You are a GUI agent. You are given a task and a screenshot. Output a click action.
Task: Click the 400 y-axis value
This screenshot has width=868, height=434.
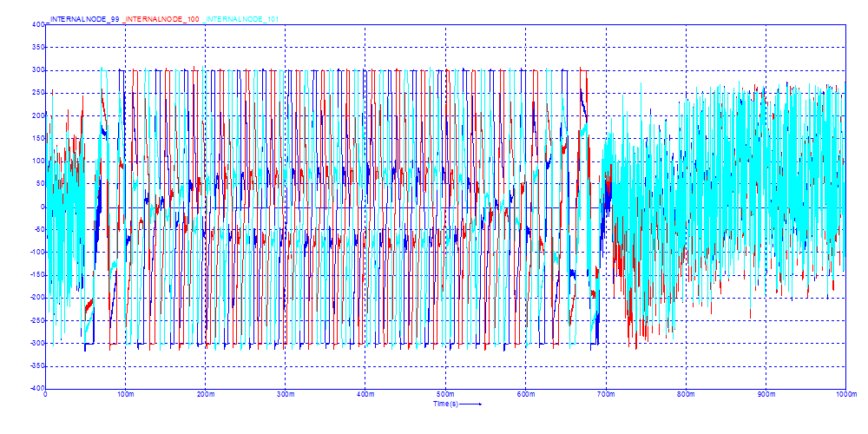[37, 24]
